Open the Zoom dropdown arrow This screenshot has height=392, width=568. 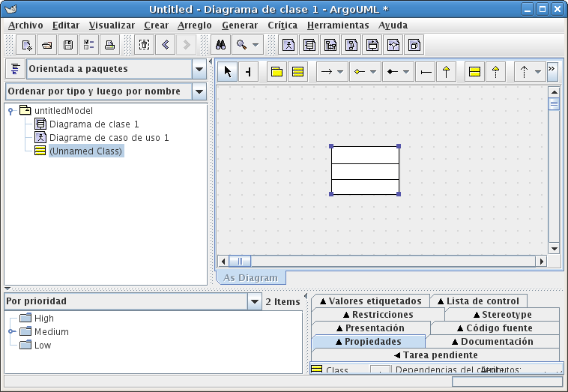256,45
